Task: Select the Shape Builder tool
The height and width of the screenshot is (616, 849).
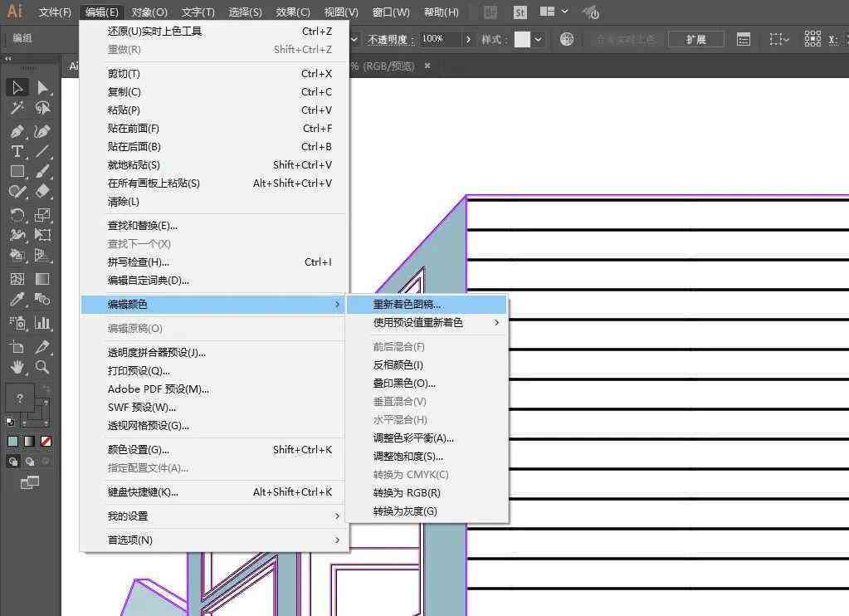Action: (x=17, y=255)
